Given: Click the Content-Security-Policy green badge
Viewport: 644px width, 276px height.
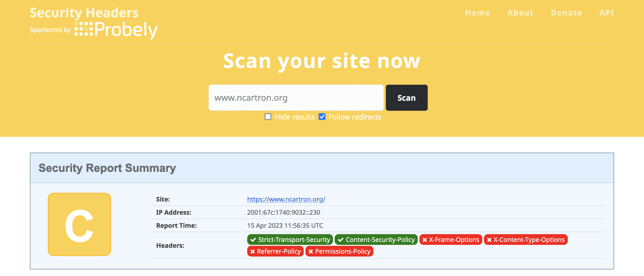Looking at the screenshot, I should click(x=376, y=239).
